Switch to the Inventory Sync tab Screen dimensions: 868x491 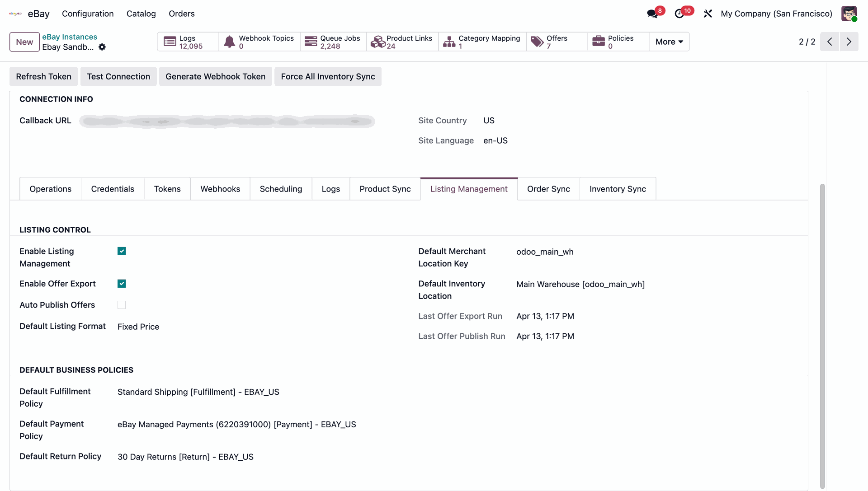coord(618,189)
